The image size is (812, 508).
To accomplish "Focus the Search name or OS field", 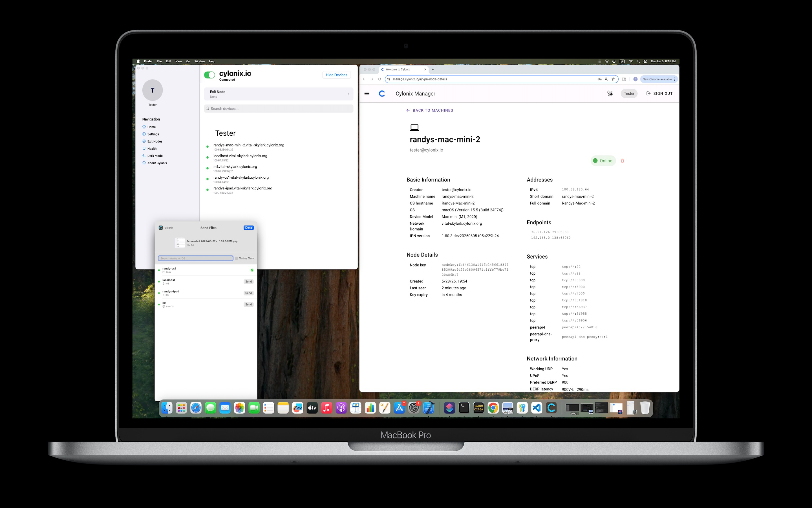I will [195, 258].
